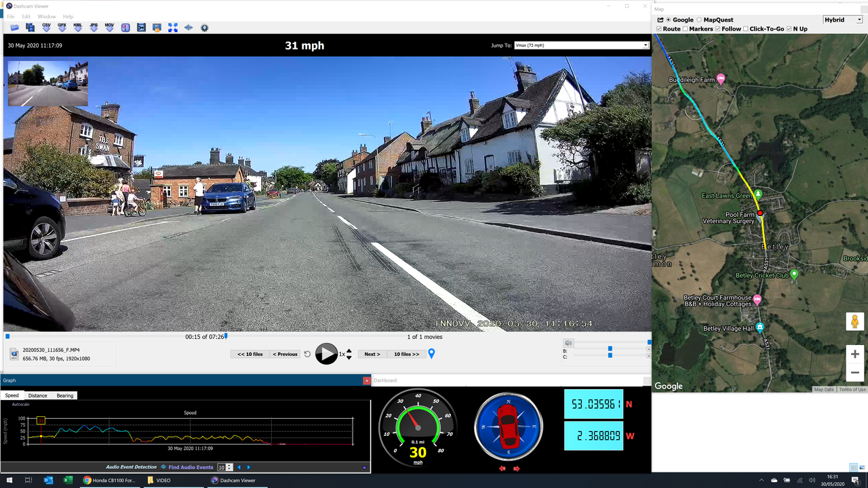Click the QuickTime file icon beside filename

[14, 354]
